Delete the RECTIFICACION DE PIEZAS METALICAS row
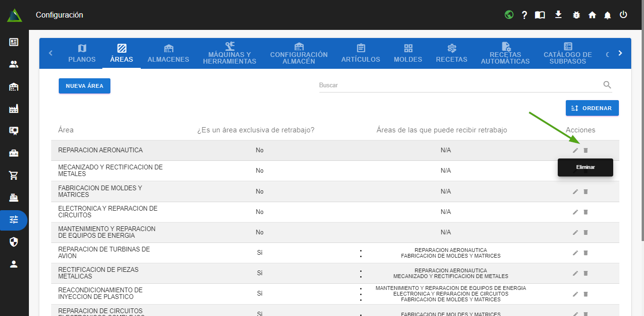644x316 pixels. click(585, 273)
